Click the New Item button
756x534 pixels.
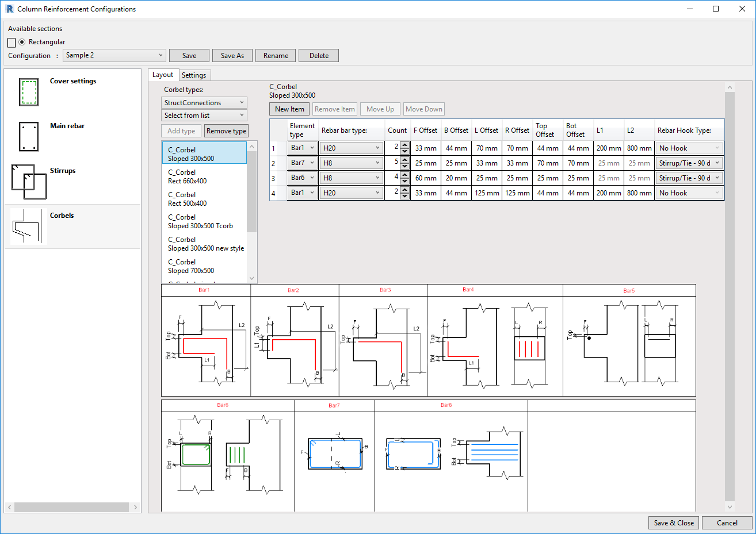(x=289, y=109)
